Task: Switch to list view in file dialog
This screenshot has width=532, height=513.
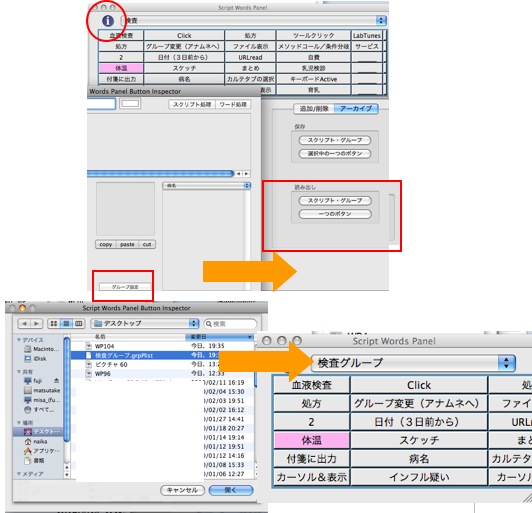Action: (66, 324)
